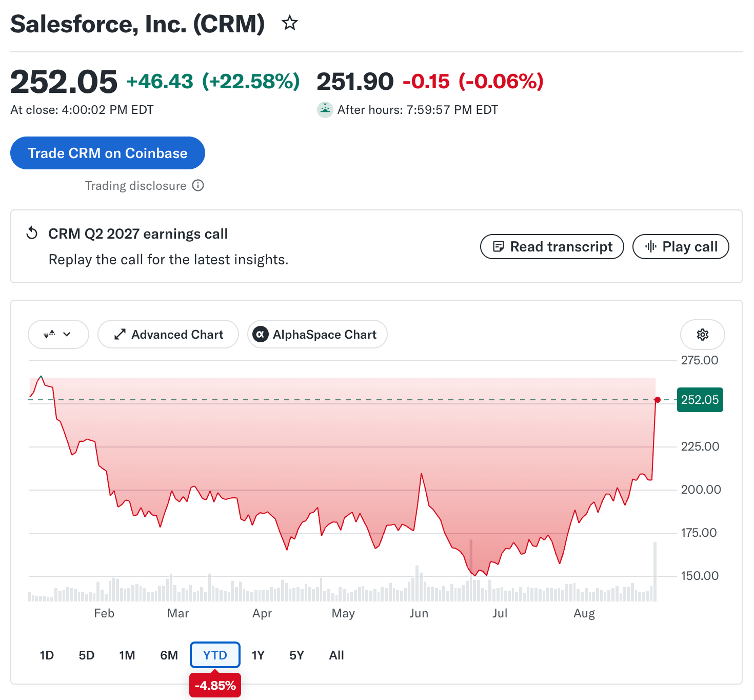Open the Trading disclosure link
The image size is (754, 700).
[x=136, y=186]
